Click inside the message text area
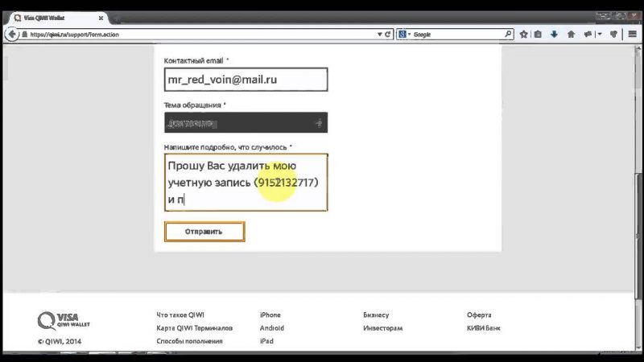The width and height of the screenshot is (644, 362). pos(246,183)
